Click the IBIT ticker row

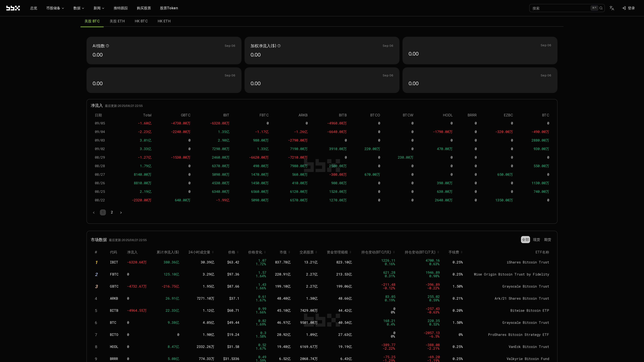click(x=322, y=262)
